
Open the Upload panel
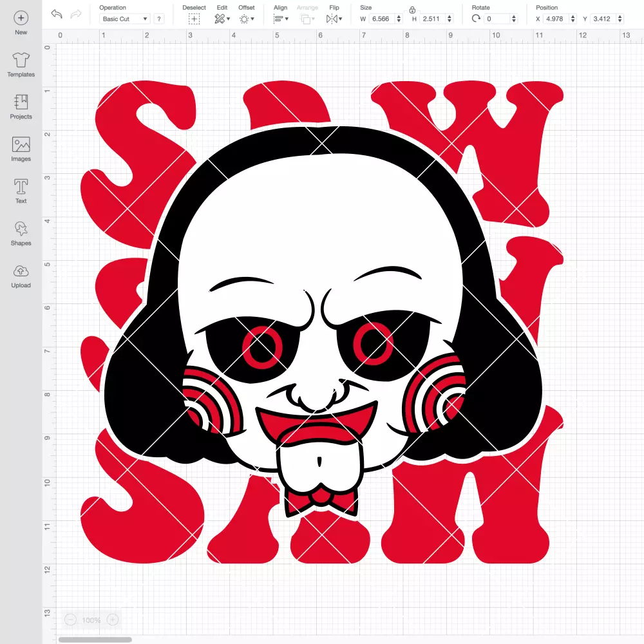click(21, 276)
